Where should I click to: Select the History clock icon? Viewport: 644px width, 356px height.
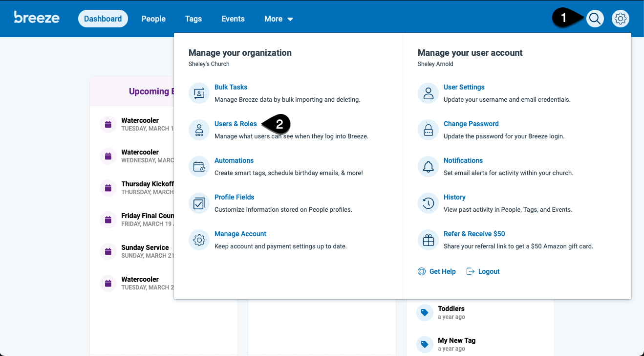click(x=428, y=203)
